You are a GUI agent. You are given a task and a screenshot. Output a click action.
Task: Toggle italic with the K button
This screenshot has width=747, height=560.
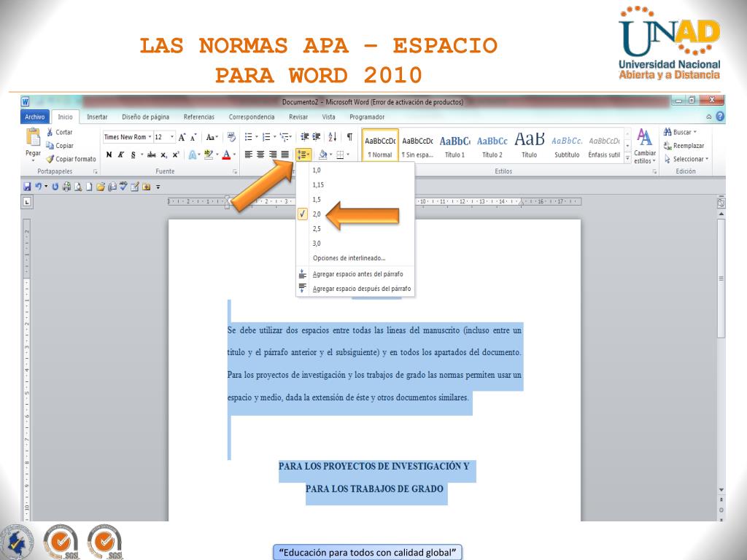121,155
